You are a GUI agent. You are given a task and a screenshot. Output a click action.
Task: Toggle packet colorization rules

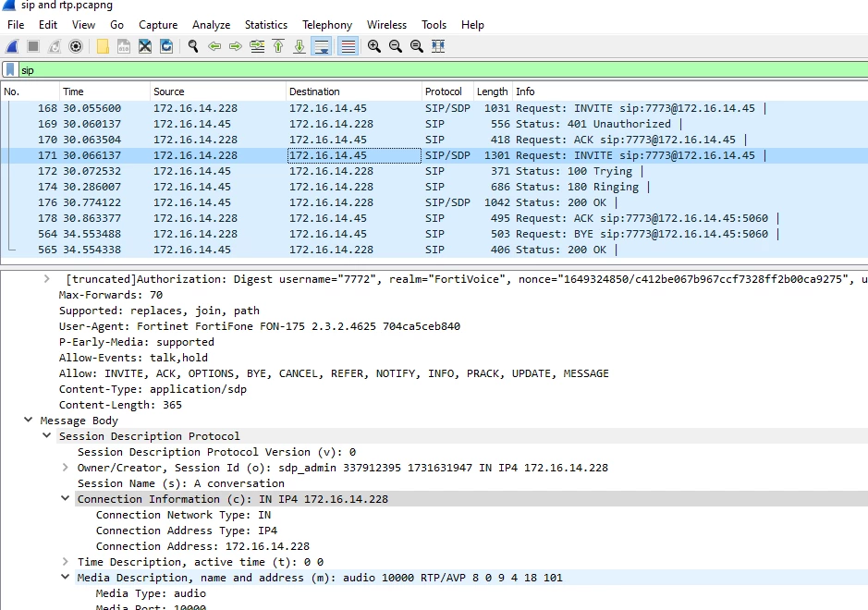point(348,46)
